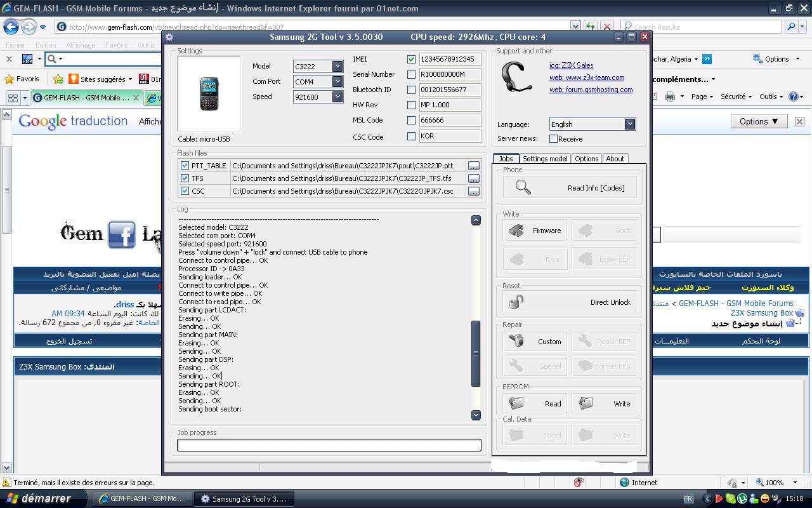This screenshot has width=812, height=508.
Task: Switch to the Options tab
Action: (x=586, y=159)
